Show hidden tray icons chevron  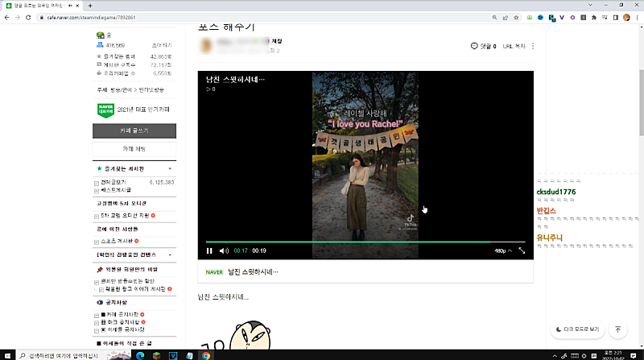click(555, 356)
